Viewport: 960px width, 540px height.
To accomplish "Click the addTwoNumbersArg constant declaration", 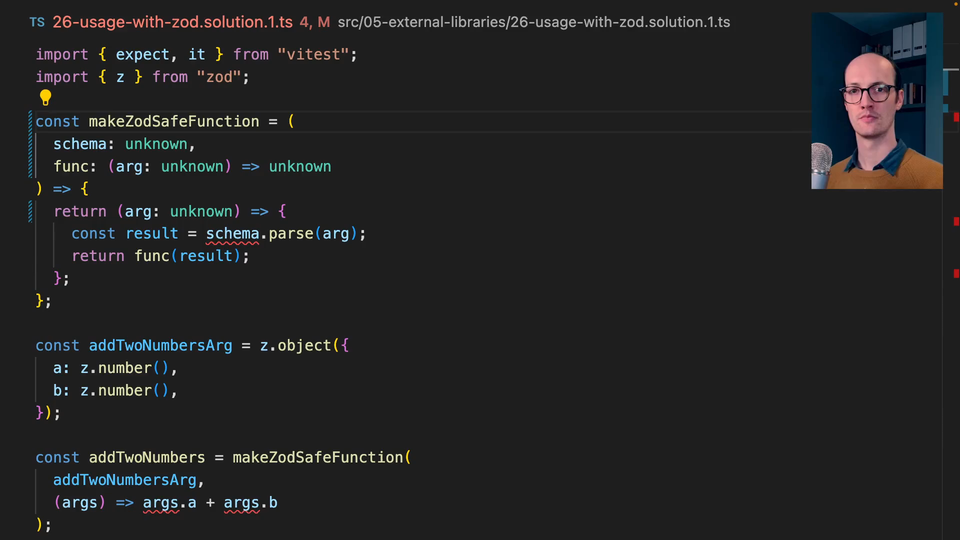I will coord(160,345).
